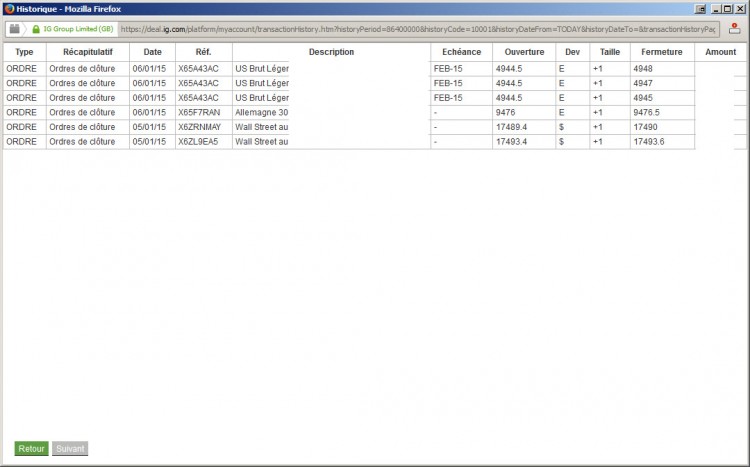Click the Type column header
Viewport: 750px width, 467px height.
click(24, 52)
